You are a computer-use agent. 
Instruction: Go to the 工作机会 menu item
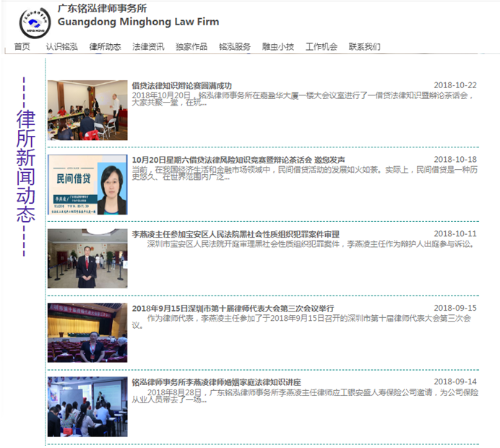[x=322, y=46]
